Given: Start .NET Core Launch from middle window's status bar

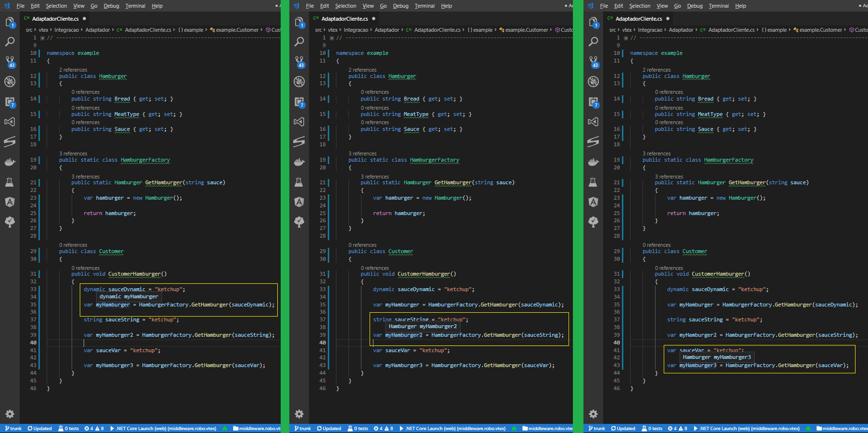Looking at the screenshot, I should 452,428.
